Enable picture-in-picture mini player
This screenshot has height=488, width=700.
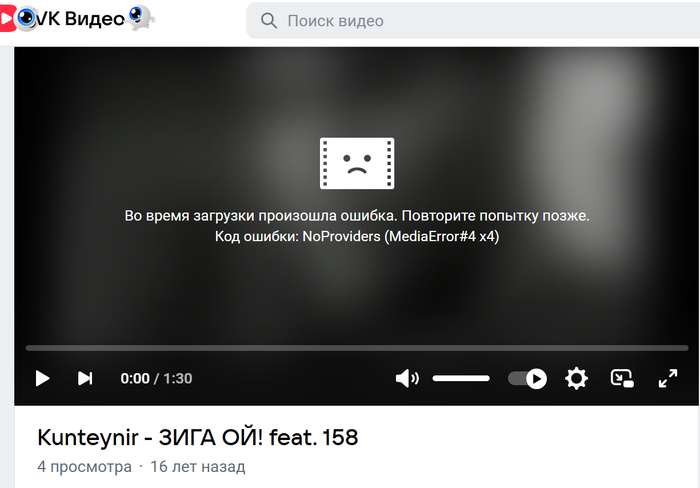pos(622,379)
